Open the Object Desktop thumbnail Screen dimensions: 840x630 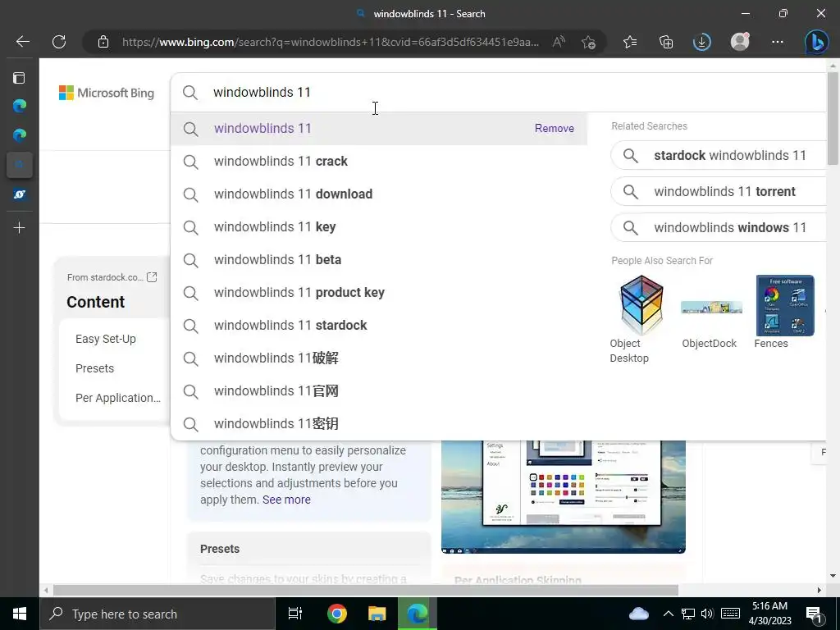[x=641, y=305]
